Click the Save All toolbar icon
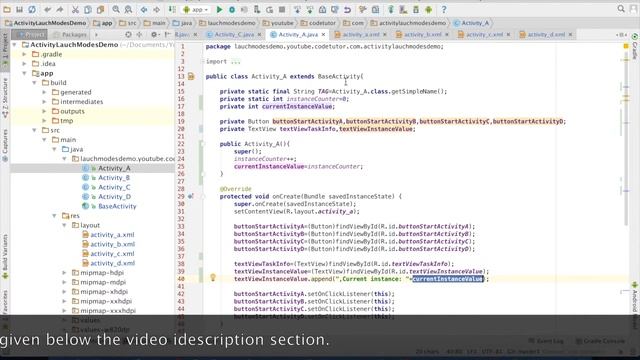The height and width of the screenshot is (360, 640). pyautogui.click(x=19, y=9)
